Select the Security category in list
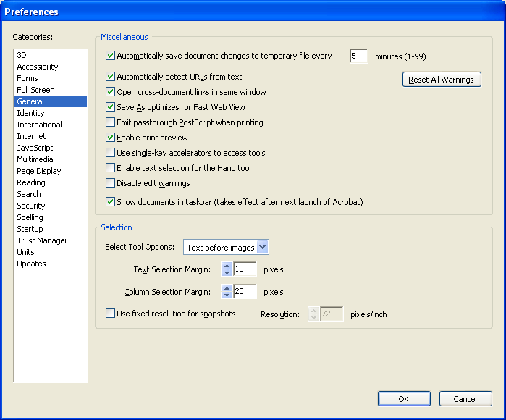506x420 pixels. click(31, 206)
